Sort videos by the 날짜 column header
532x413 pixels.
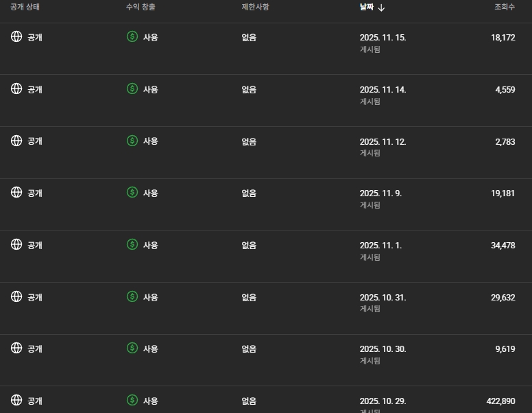367,8
